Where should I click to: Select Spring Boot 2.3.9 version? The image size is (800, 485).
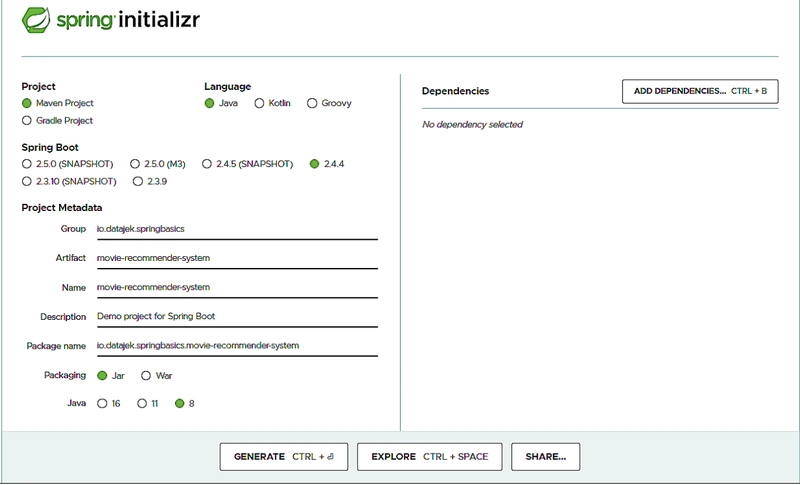coord(137,182)
